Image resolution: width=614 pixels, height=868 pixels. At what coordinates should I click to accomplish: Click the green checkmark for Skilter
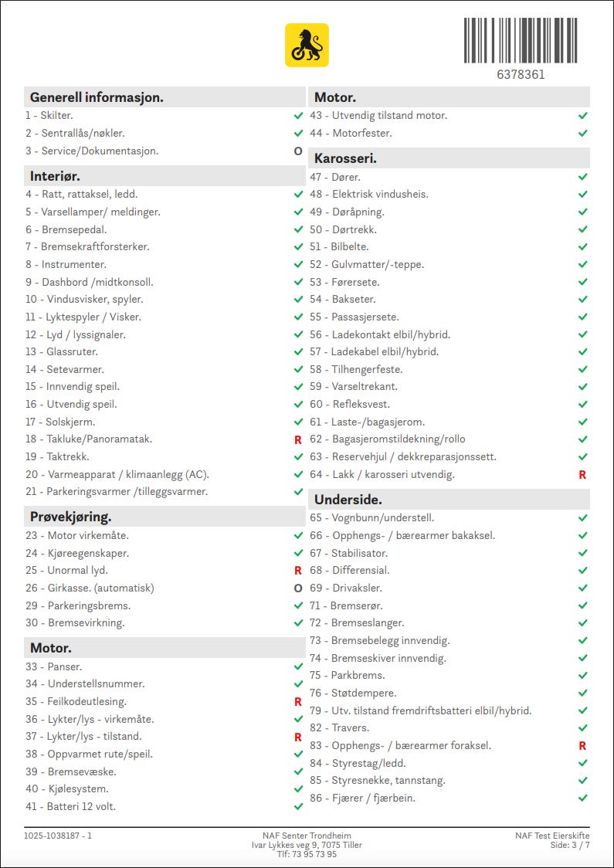tap(298, 116)
